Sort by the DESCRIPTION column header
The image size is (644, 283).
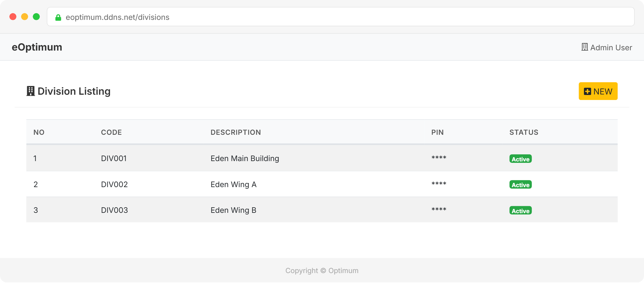[x=236, y=132]
